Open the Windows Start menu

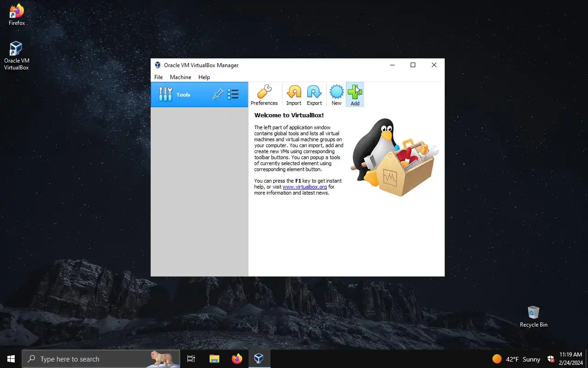11,359
